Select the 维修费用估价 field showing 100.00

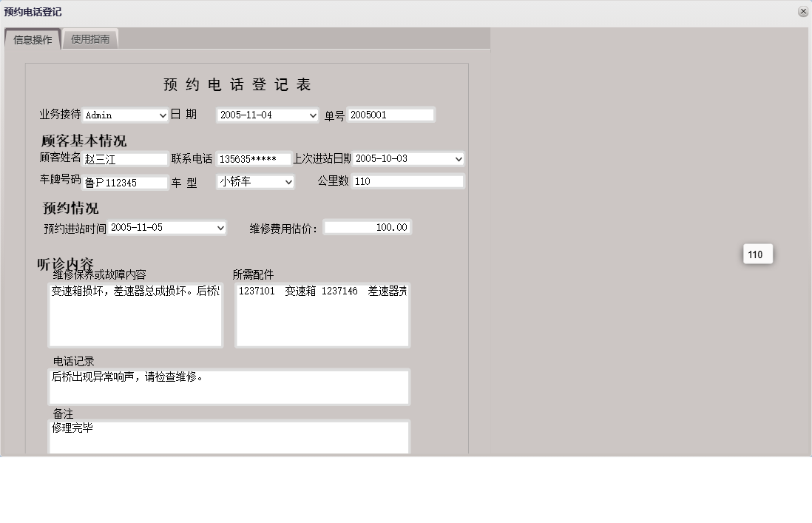tap(368, 227)
